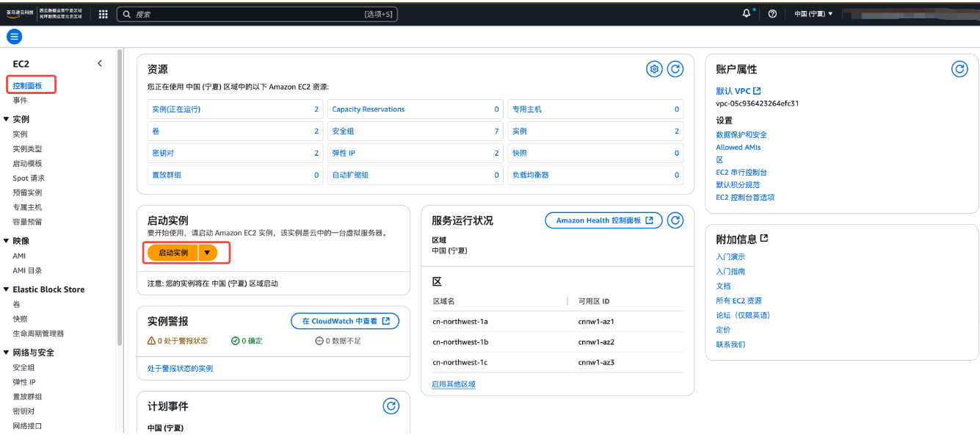Collapse the 网络与安全 sidebar section
Viewport: 980px width, 440px height.
(7, 353)
